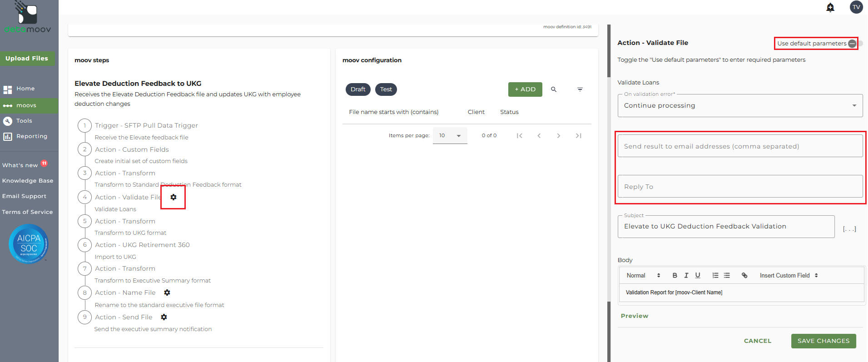Go to previous page of configurations
The height and width of the screenshot is (362, 868).
coord(539,136)
